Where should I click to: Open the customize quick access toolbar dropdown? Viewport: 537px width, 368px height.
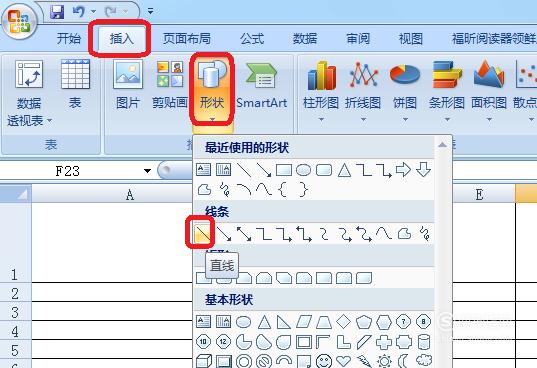tap(150, 11)
